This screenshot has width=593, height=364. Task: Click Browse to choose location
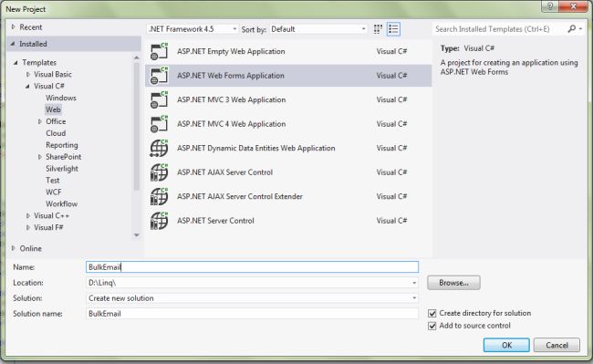pos(453,283)
